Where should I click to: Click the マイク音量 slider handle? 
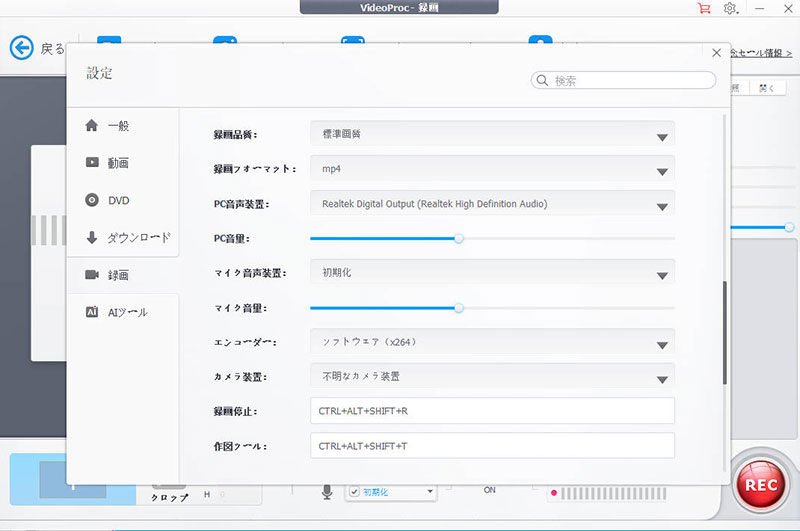(459, 308)
